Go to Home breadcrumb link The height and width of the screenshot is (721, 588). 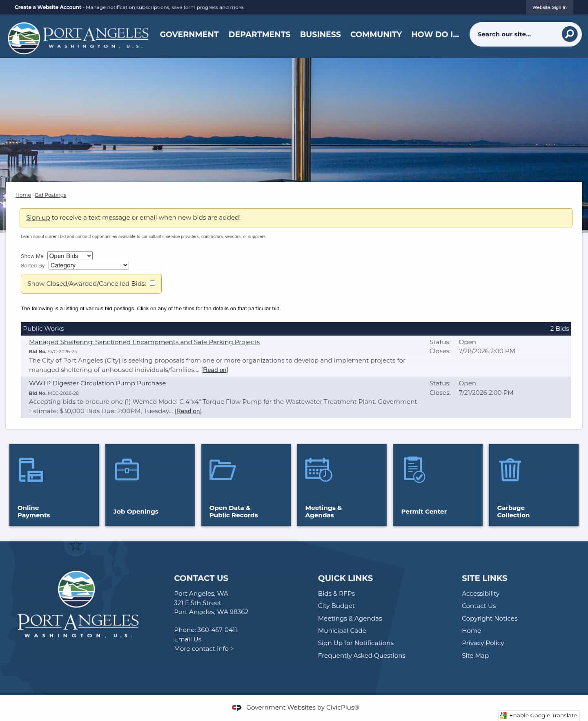[x=23, y=195]
